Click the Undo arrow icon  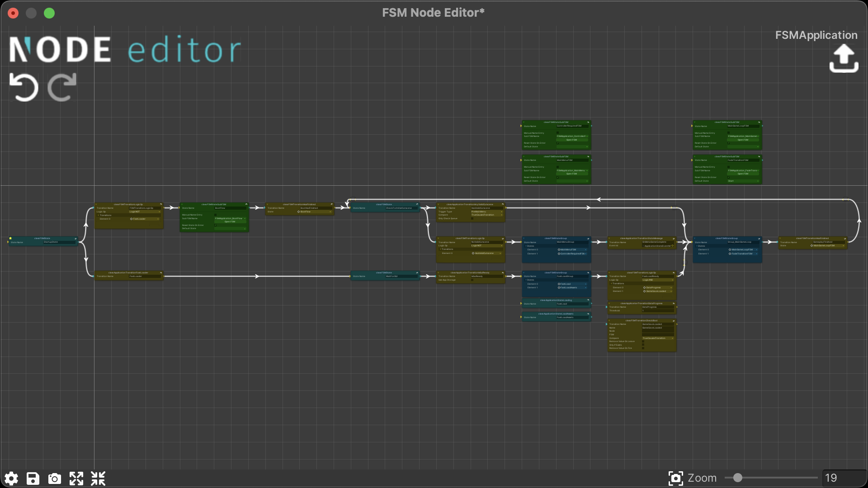(24, 87)
